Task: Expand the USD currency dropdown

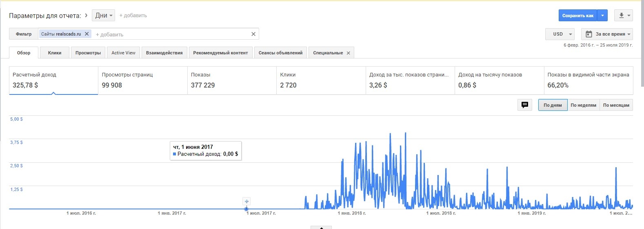Action: pos(560,34)
